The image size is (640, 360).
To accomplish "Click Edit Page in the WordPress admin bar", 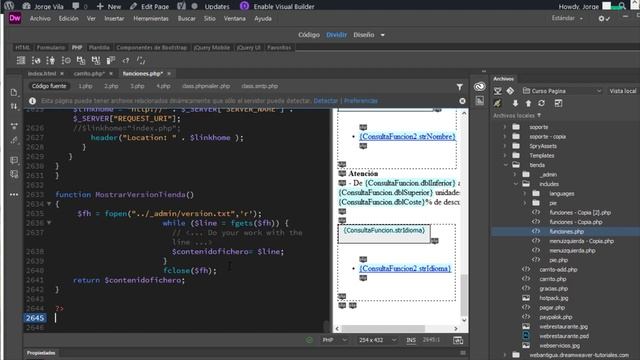I will point(149,7).
